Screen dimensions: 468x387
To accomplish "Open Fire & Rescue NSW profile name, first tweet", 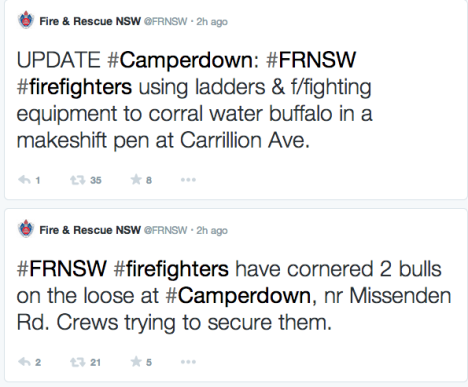I will pyautogui.click(x=90, y=21).
